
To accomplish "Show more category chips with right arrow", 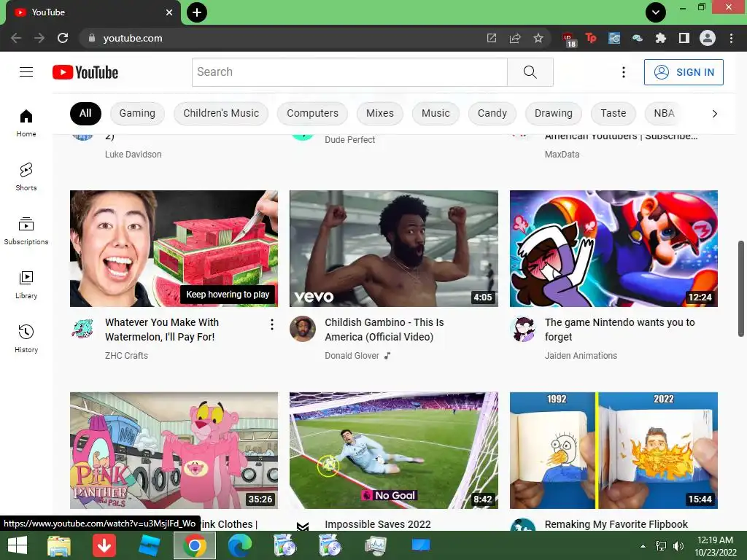I will pyautogui.click(x=714, y=113).
